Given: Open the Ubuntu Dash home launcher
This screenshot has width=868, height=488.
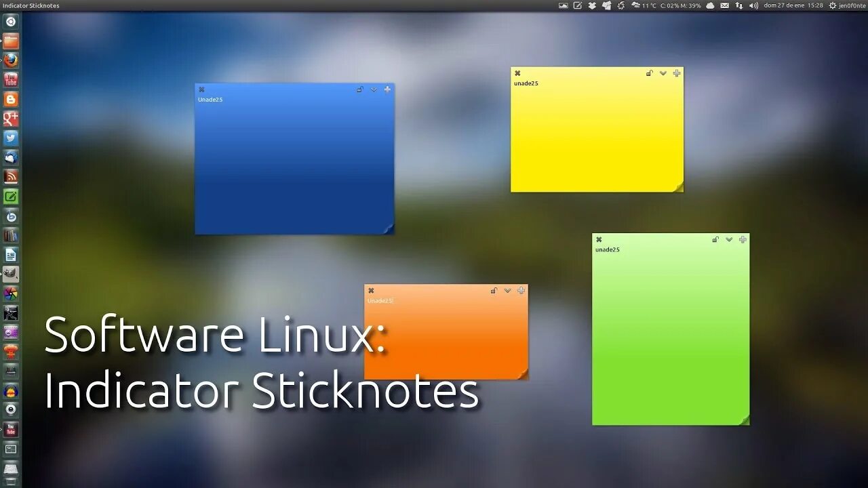Looking at the screenshot, I should point(10,22).
